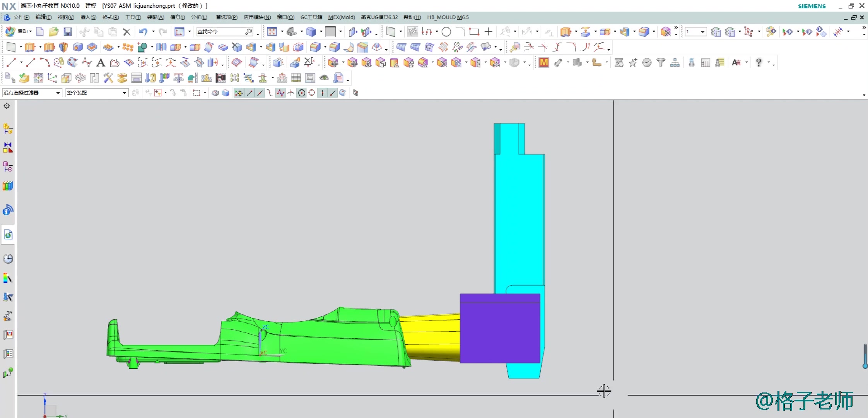
Task: Toggle the intersection snap point
Action: point(291,93)
